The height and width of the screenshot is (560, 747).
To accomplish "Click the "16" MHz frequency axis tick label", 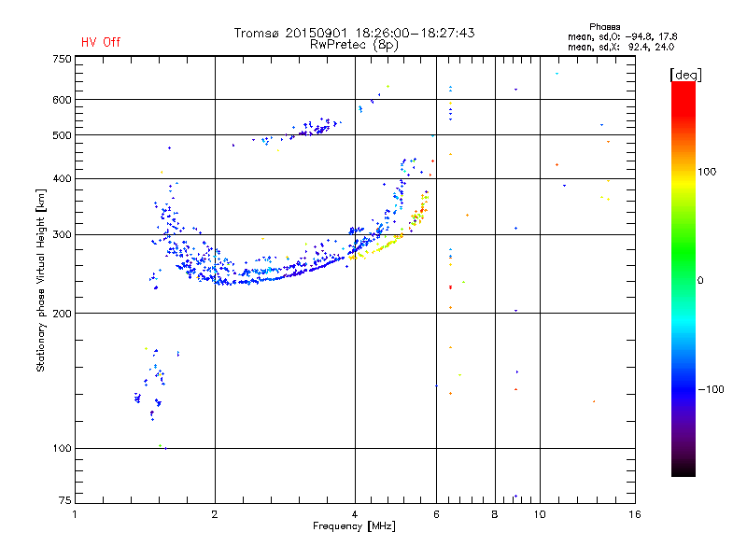I will 635,514.
